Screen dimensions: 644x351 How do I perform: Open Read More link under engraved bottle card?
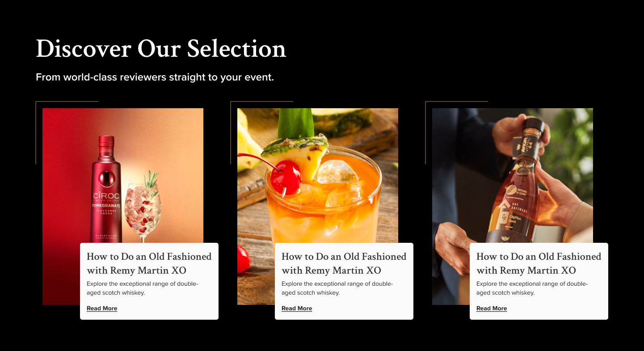492,309
